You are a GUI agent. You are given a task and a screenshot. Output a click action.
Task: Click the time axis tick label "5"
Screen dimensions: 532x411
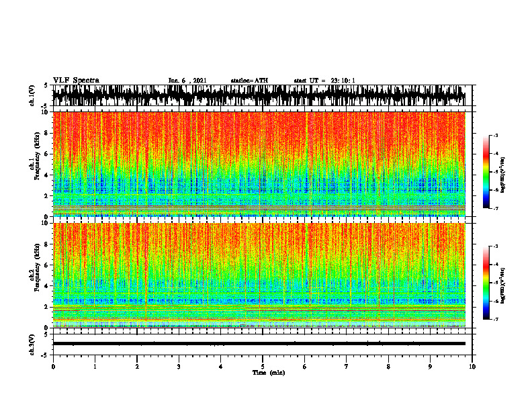[x=263, y=367]
